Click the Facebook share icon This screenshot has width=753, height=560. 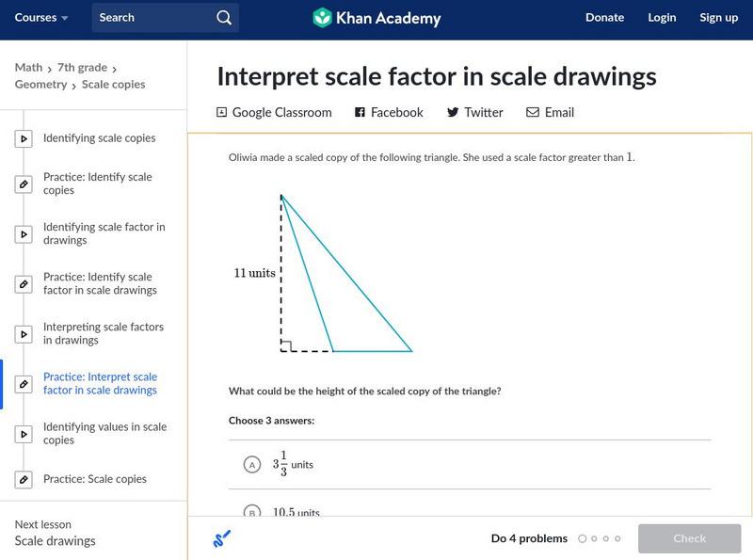click(x=360, y=113)
